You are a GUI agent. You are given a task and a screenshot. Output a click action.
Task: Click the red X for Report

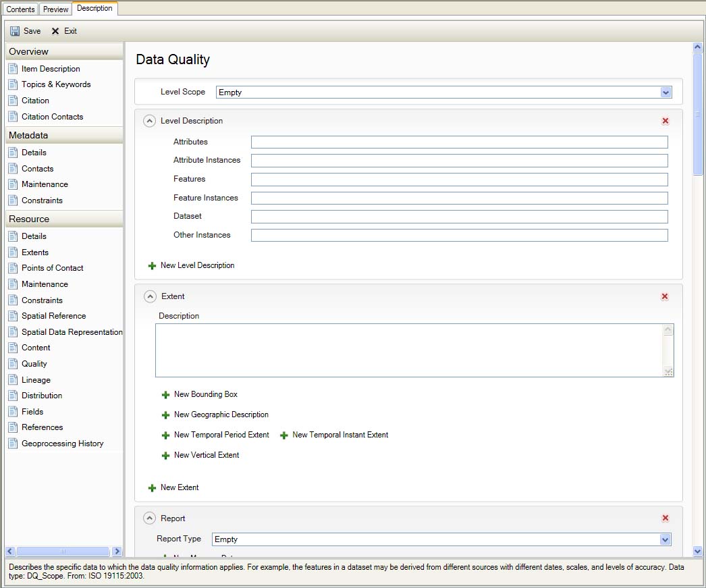tap(666, 518)
